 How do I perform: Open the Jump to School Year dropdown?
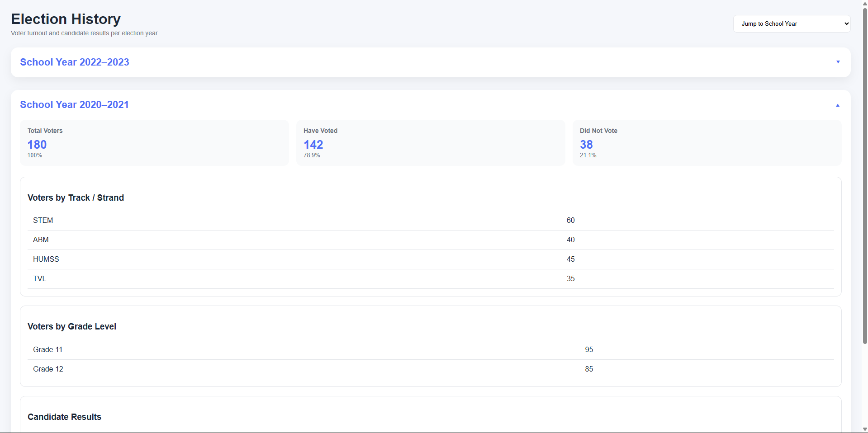(x=792, y=24)
